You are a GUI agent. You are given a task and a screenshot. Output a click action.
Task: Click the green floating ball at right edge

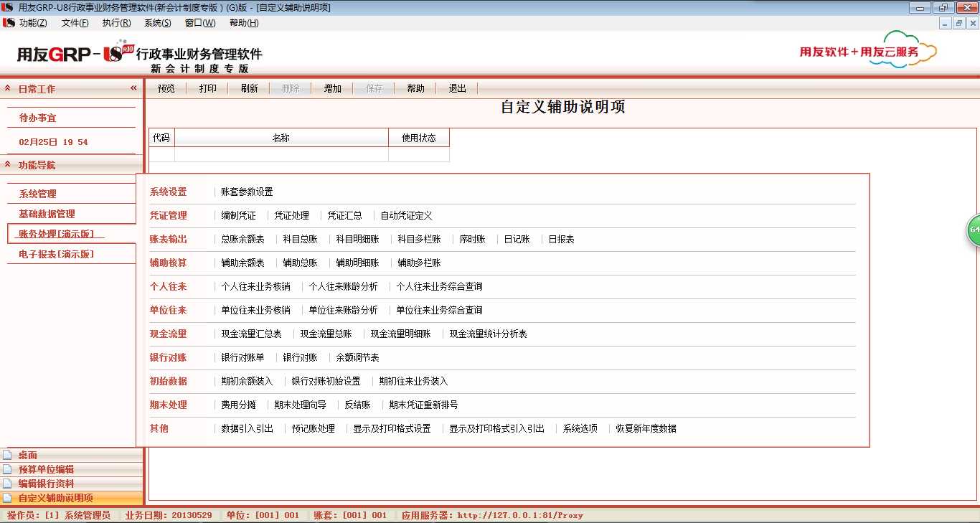click(974, 230)
